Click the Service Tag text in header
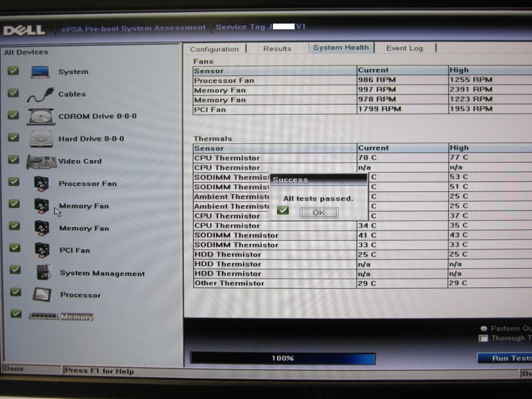532x399 pixels. click(261, 26)
